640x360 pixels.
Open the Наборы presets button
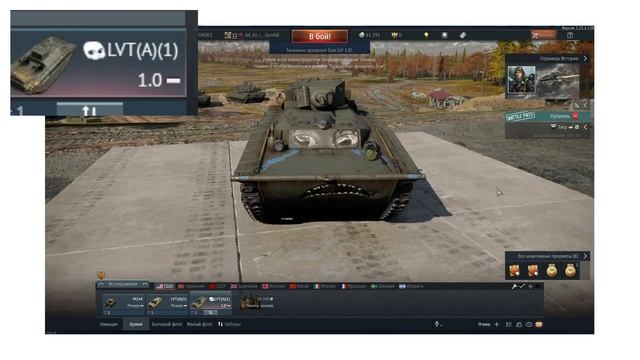coord(229,324)
